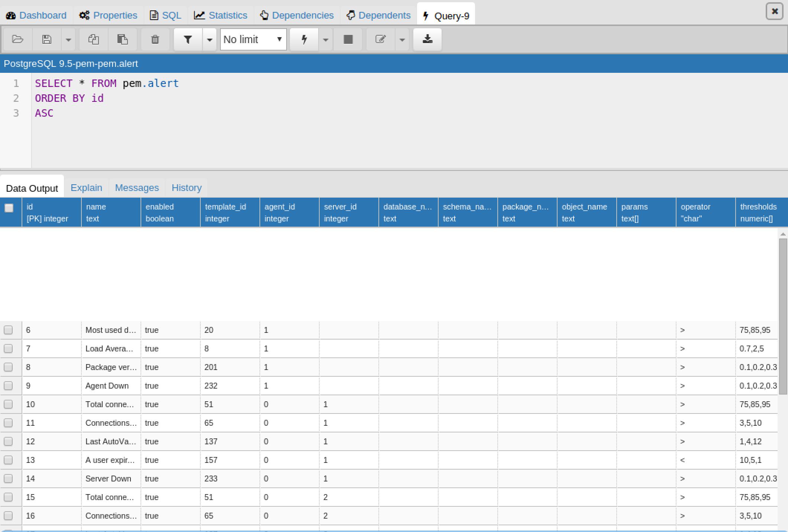Click the Stop square icon
The image size is (788, 532).
pyautogui.click(x=348, y=39)
